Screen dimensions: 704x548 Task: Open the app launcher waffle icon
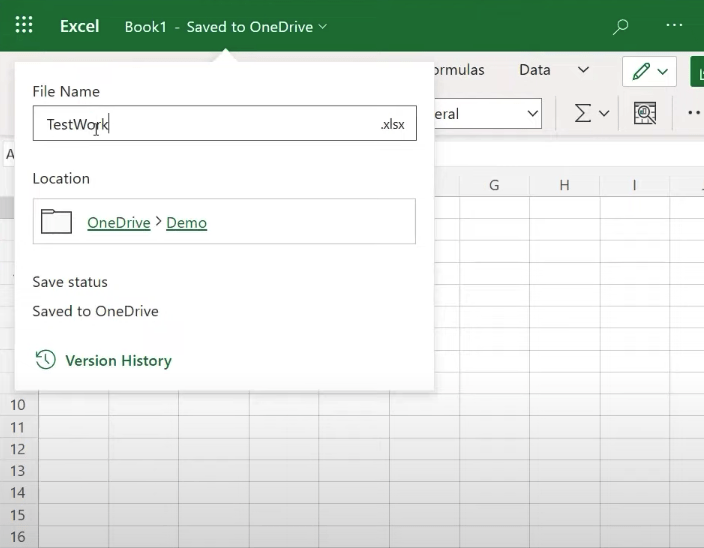click(24, 25)
